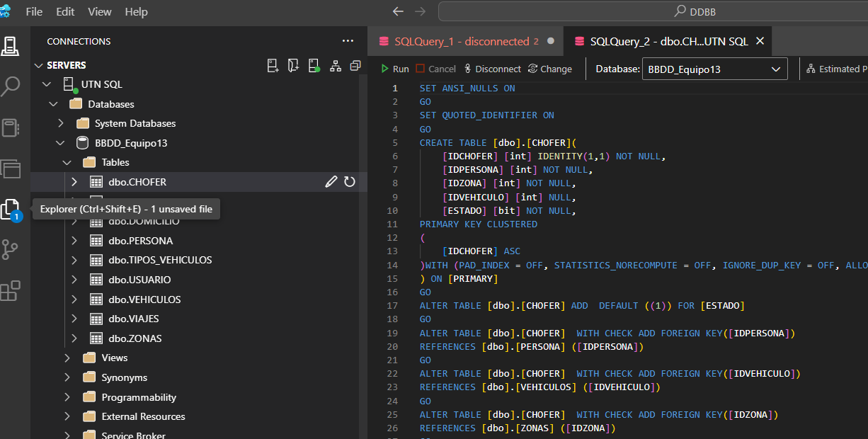Switch to the SQLQuery_1 disconnected tab
The height and width of the screenshot is (439, 868).
pyautogui.click(x=462, y=41)
